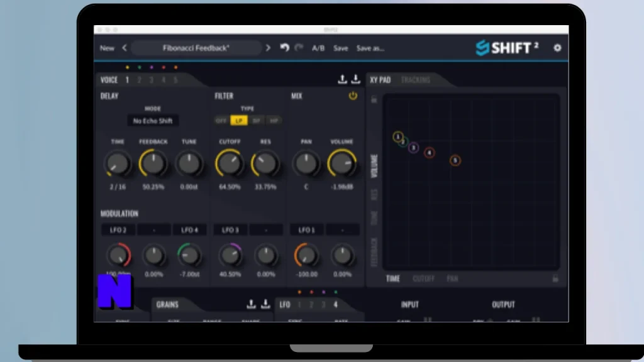
Task: Open the No Echo Shift mode dropdown
Action: (x=153, y=121)
